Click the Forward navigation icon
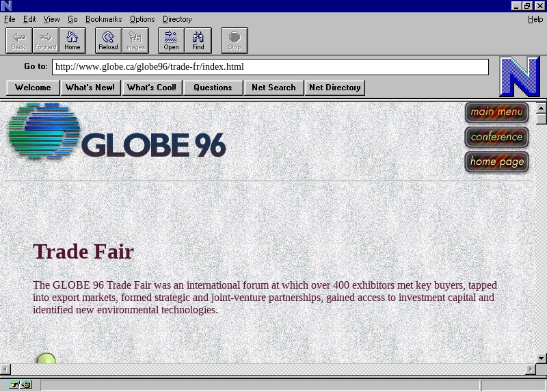This screenshot has height=392, width=547. click(46, 41)
